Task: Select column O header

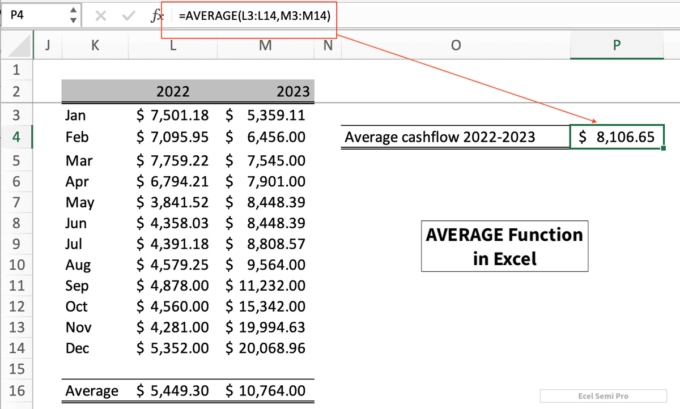Action: [x=455, y=45]
